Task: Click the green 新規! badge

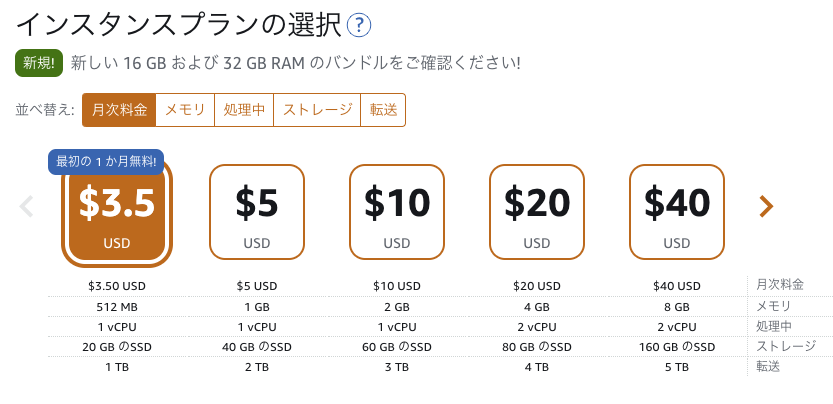Action: [x=40, y=63]
